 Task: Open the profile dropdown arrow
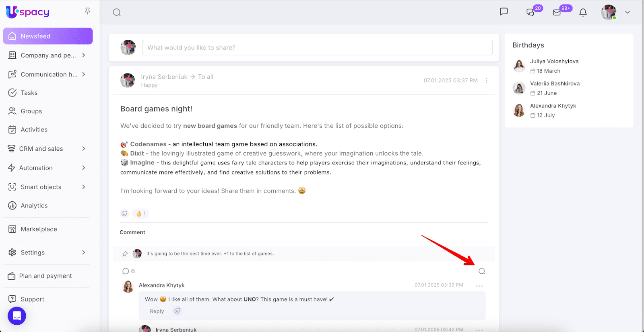[627, 12]
